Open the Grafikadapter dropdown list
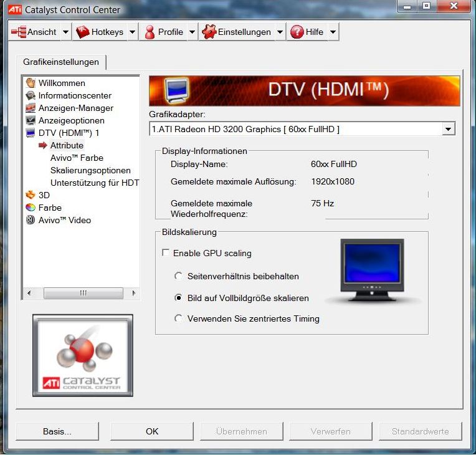Image resolution: width=476 pixels, height=455 pixels. click(447, 129)
